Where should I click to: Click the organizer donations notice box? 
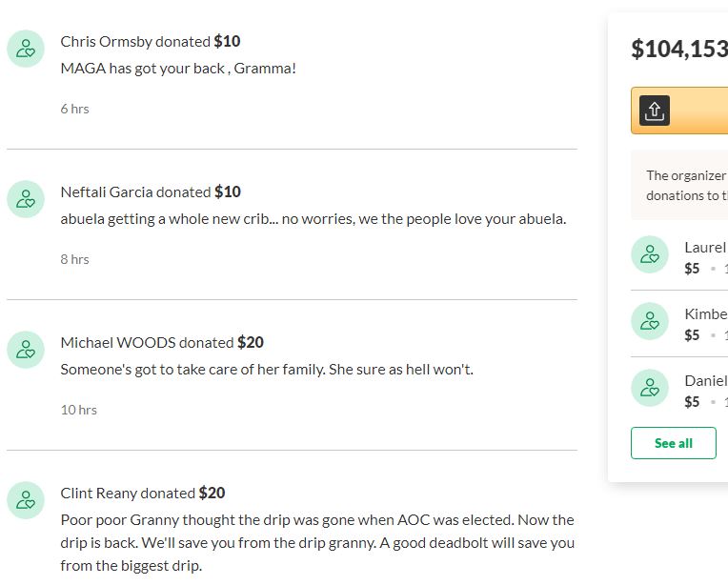click(x=679, y=185)
